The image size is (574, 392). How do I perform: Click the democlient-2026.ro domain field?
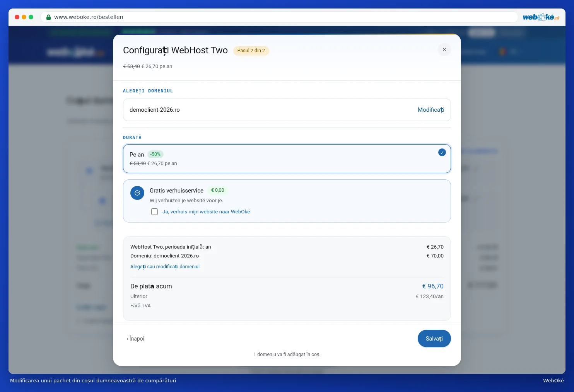[x=287, y=110]
